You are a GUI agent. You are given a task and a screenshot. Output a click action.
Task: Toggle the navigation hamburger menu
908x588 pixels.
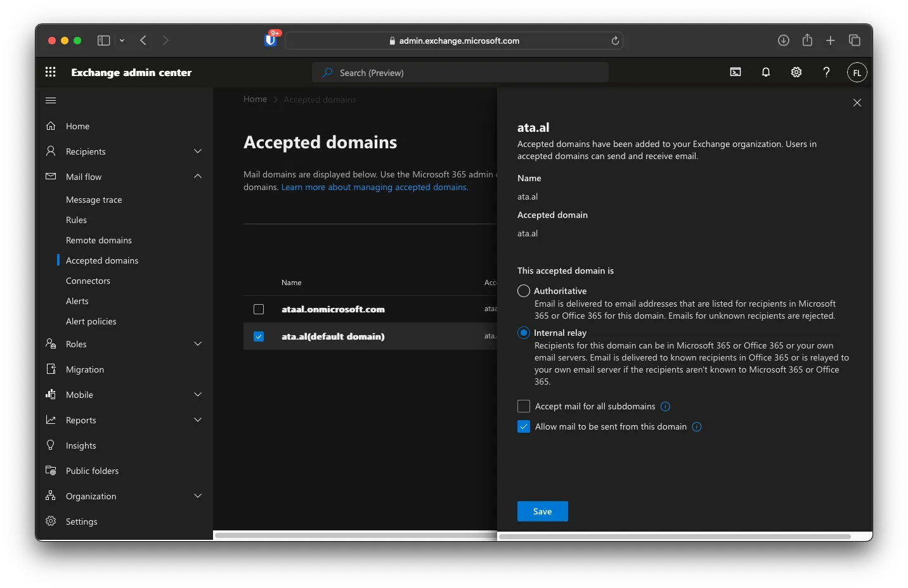click(51, 100)
